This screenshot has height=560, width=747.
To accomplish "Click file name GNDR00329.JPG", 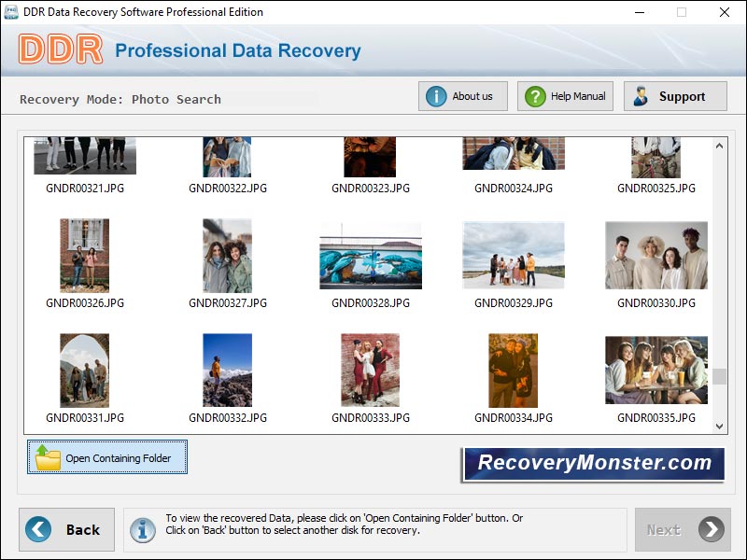I will (514, 302).
